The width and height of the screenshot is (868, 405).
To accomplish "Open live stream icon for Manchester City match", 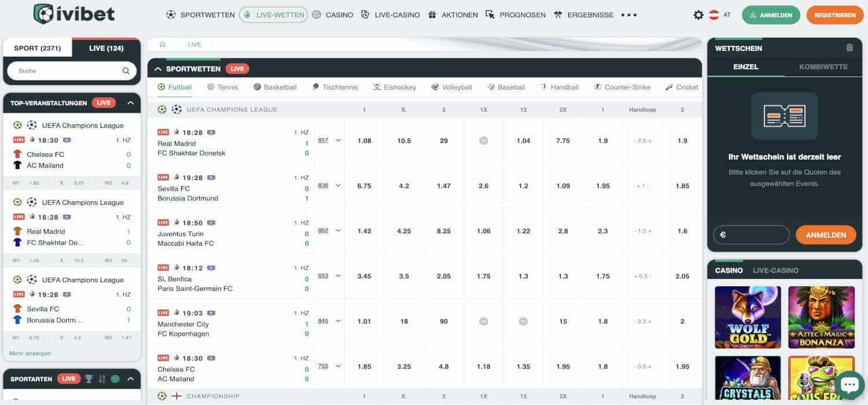I will 211,313.
